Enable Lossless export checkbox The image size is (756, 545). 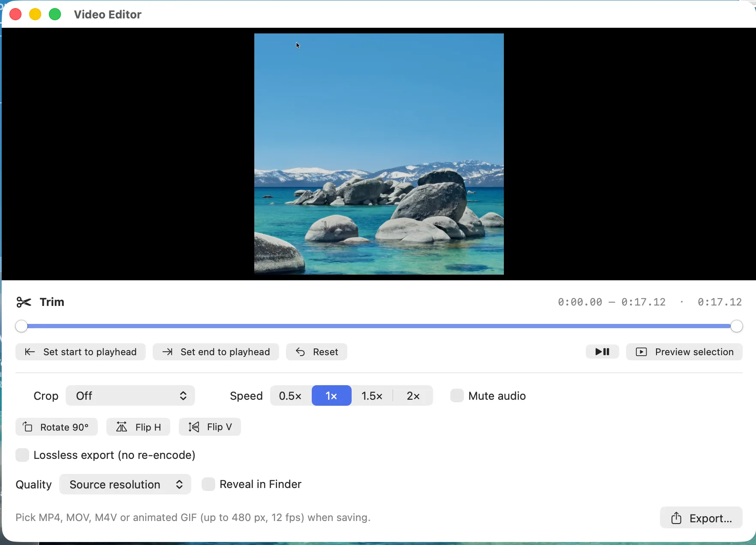[22, 455]
